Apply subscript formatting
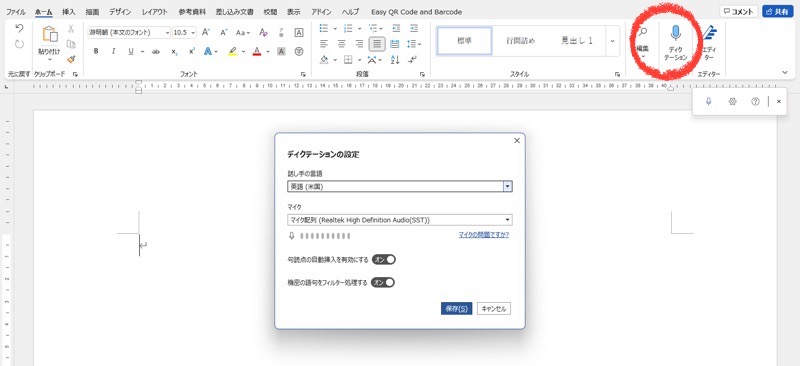 click(x=174, y=51)
